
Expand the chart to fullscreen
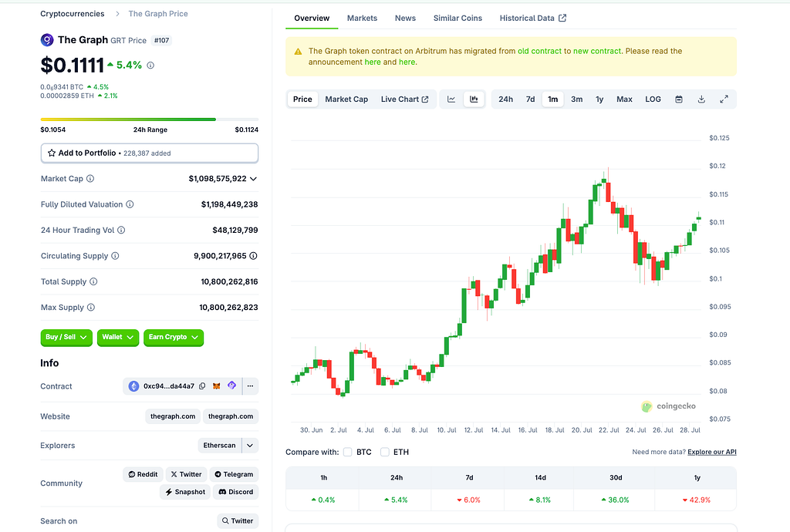tap(724, 99)
